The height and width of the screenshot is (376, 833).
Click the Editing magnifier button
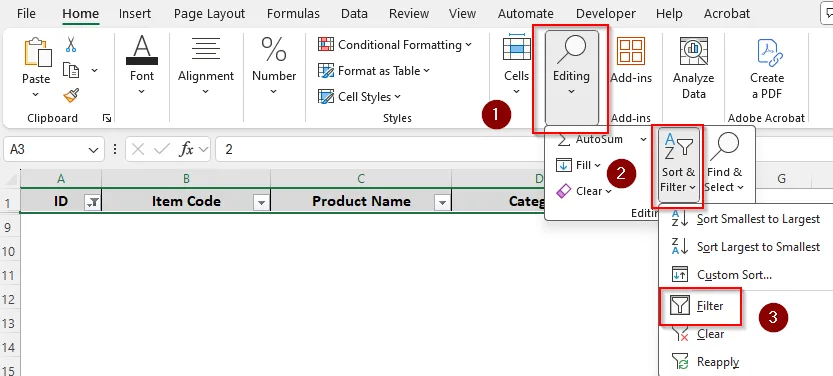(572, 77)
